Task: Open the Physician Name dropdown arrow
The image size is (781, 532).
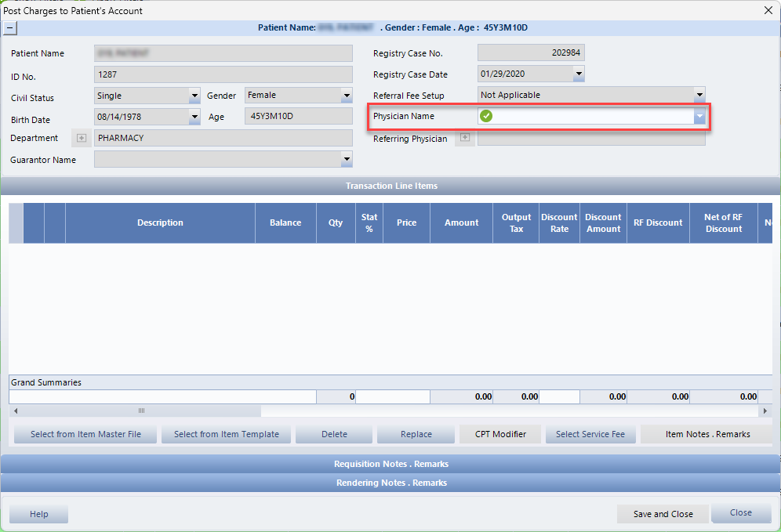Action: point(699,116)
